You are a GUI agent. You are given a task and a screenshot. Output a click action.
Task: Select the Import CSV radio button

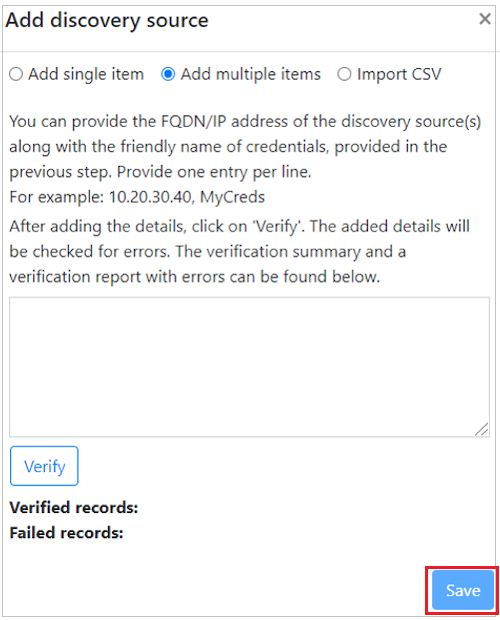click(x=344, y=74)
